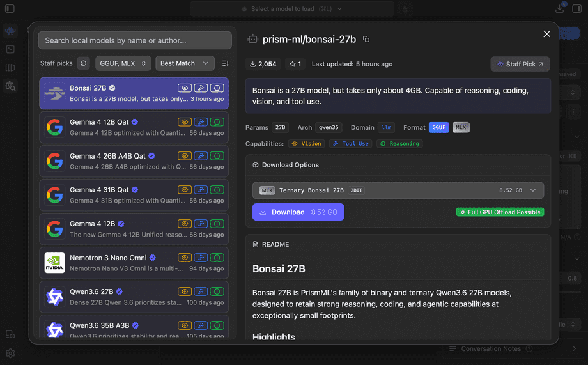Refresh the staff picks list
This screenshot has height=365, width=588.
[x=83, y=63]
